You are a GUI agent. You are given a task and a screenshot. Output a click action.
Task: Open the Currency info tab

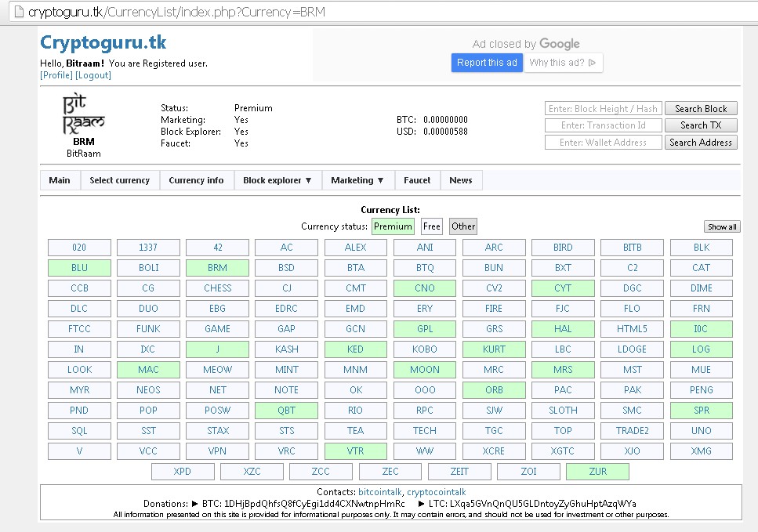point(196,180)
